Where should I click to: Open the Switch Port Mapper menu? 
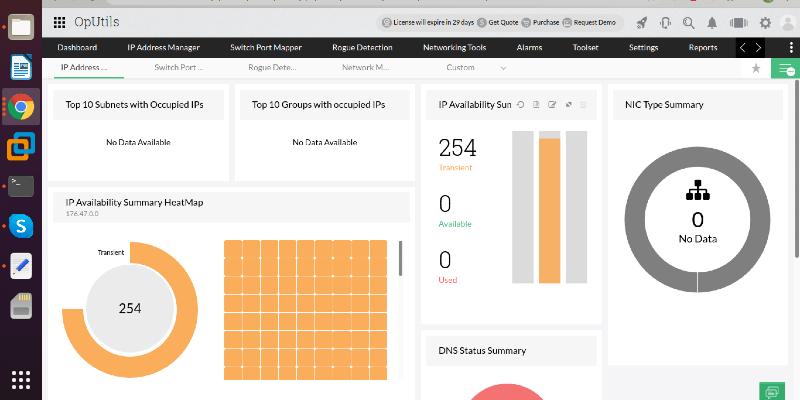coord(266,48)
